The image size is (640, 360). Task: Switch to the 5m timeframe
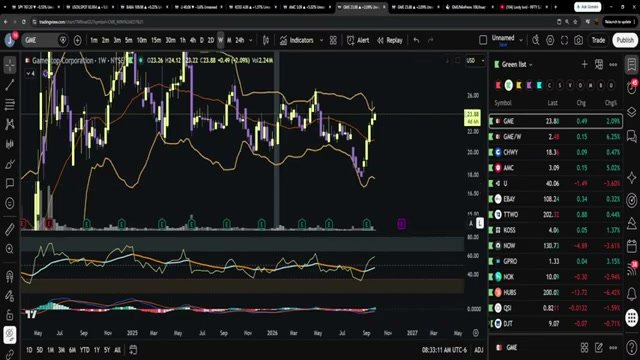[x=129, y=40]
